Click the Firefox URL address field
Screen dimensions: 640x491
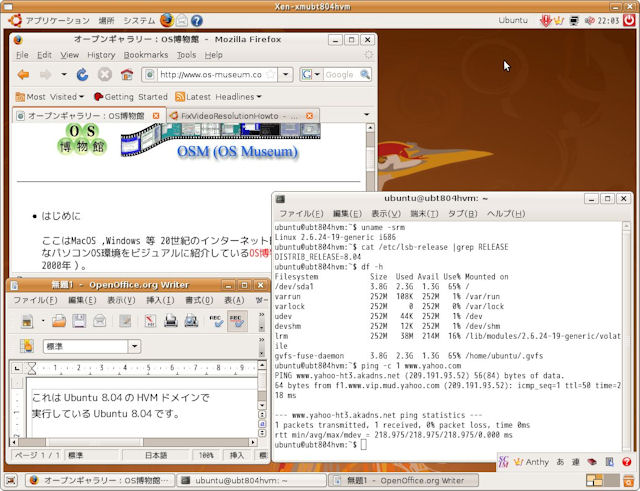pyautogui.click(x=210, y=75)
